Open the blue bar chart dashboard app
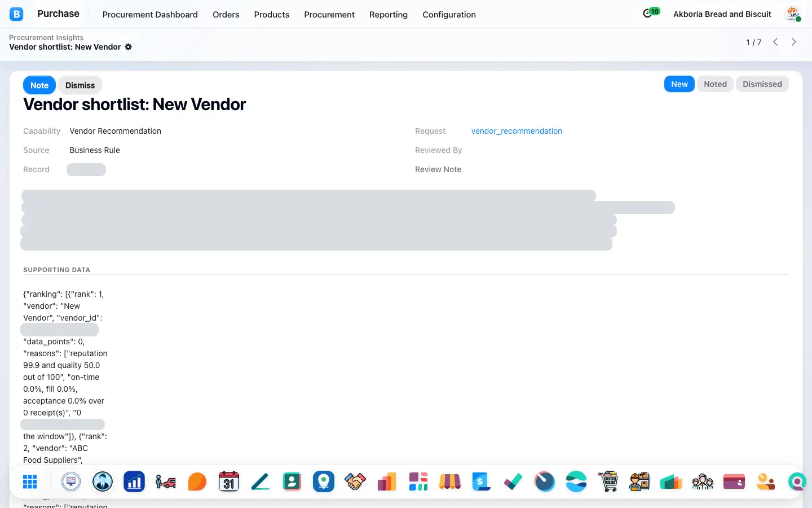This screenshot has height=508, width=812. [x=134, y=481]
